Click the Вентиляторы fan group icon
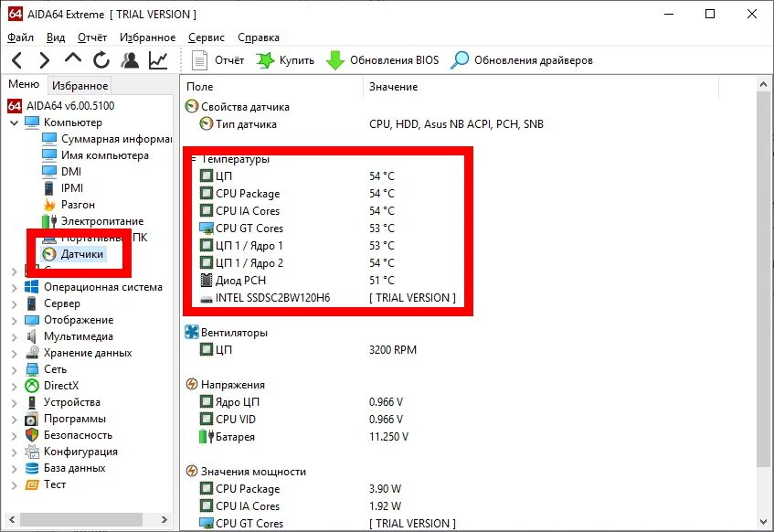The height and width of the screenshot is (532, 774). pos(192,332)
